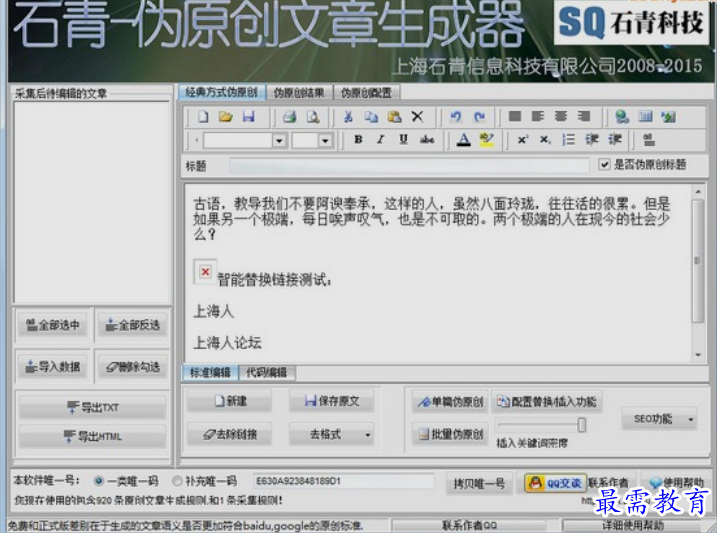Save using the floppy disk toolbar icon

(248, 117)
